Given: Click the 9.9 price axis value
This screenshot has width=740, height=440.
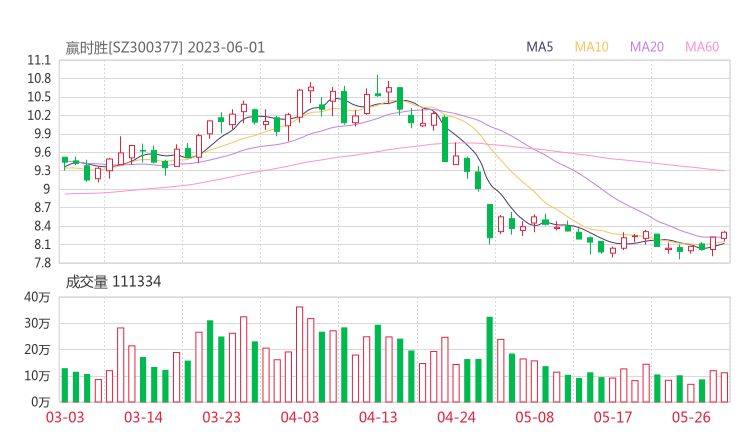Looking at the screenshot, I should pyautogui.click(x=42, y=134).
